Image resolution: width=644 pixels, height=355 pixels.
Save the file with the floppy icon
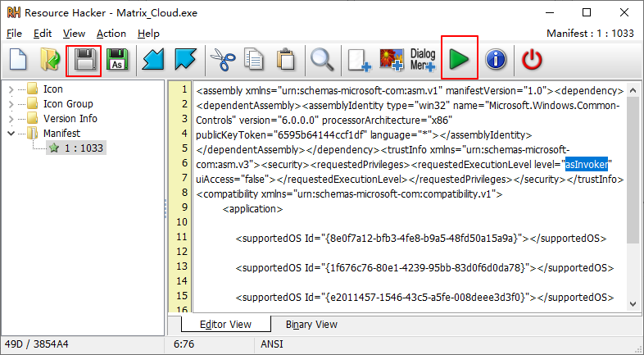click(84, 60)
